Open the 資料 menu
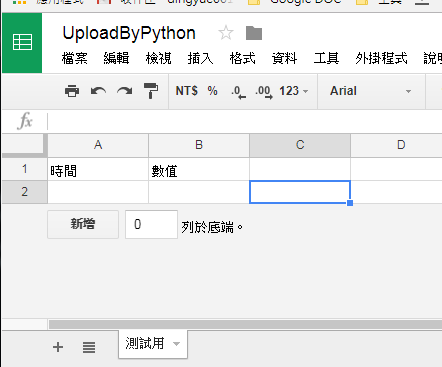442x367 pixels. (284, 58)
